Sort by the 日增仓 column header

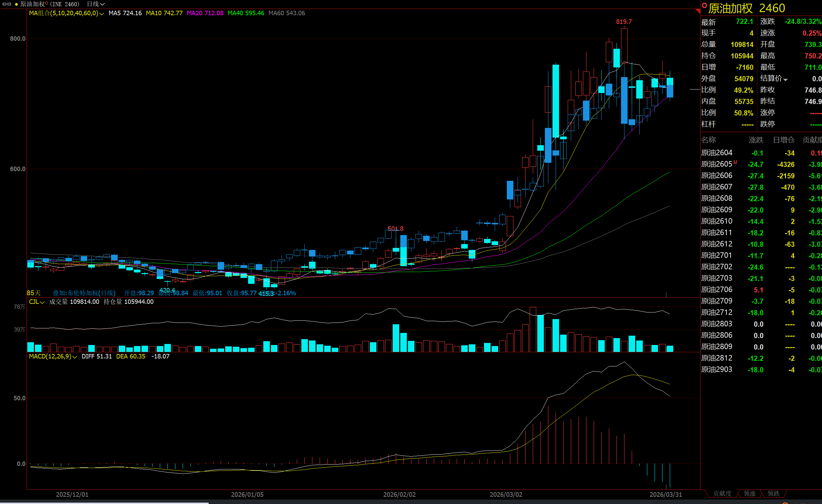(784, 140)
